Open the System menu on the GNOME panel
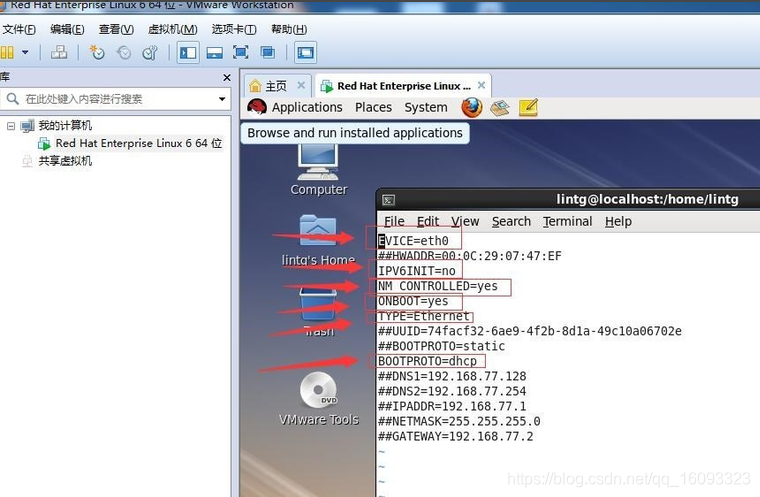The image size is (760, 497). click(426, 107)
